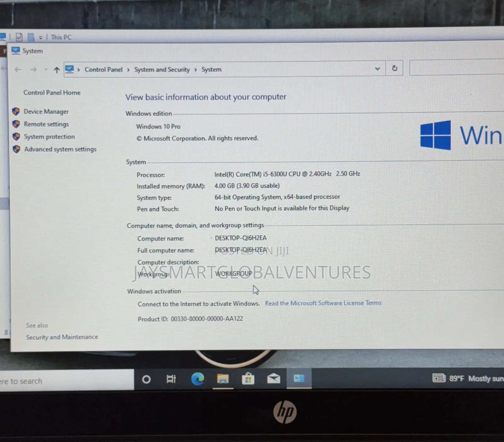Screen dimensions: 504x442
Task: Click folder icon in This PC quick access toolbar
Action: click(x=31, y=37)
